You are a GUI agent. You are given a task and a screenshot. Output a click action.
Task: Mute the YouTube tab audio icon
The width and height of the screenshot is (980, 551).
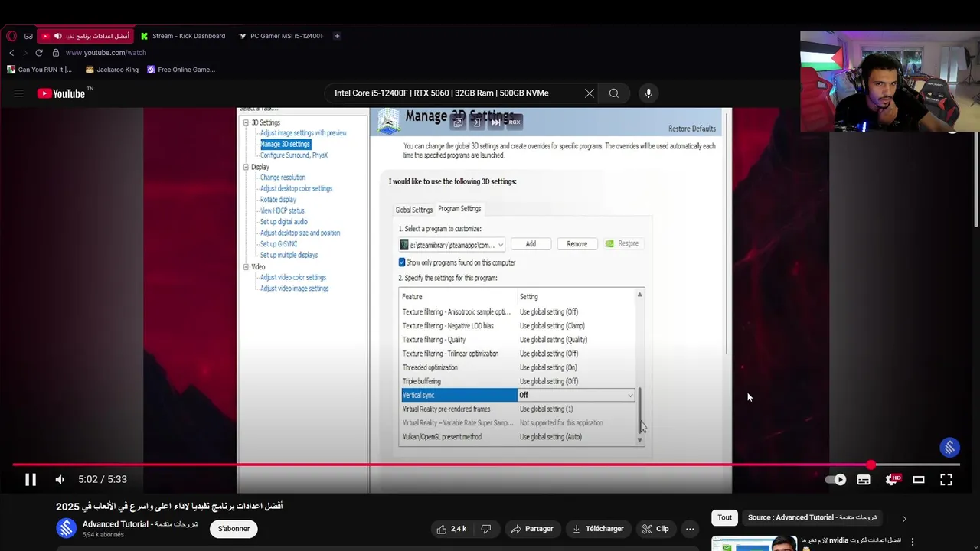point(57,36)
